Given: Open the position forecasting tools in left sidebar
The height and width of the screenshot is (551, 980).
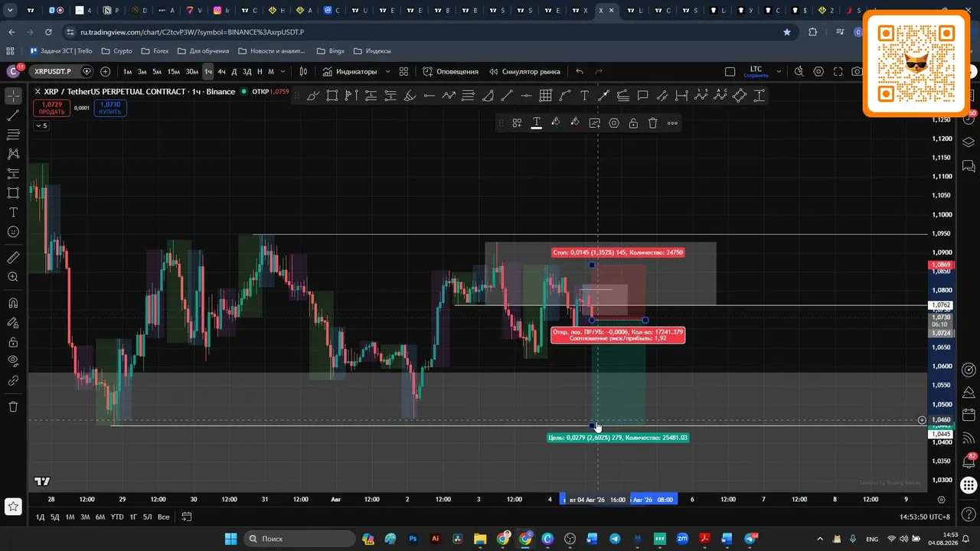Looking at the screenshot, I should [13, 174].
